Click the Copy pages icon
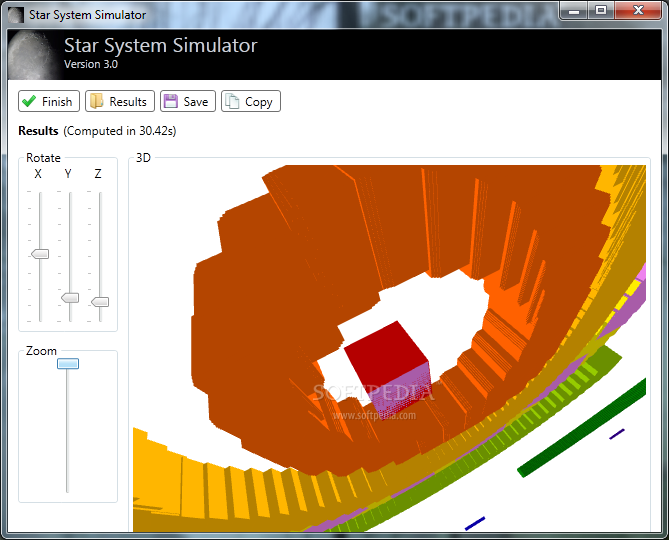The height and width of the screenshot is (540, 669). coord(232,101)
